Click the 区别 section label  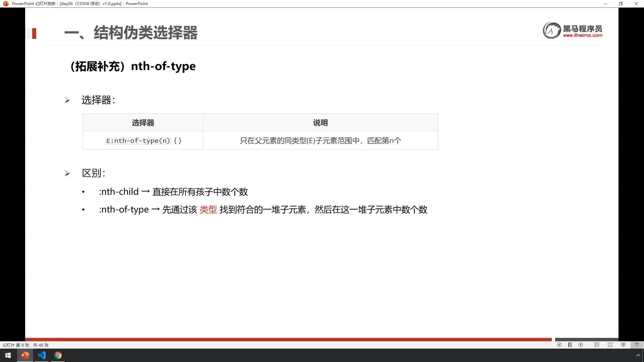click(x=94, y=173)
